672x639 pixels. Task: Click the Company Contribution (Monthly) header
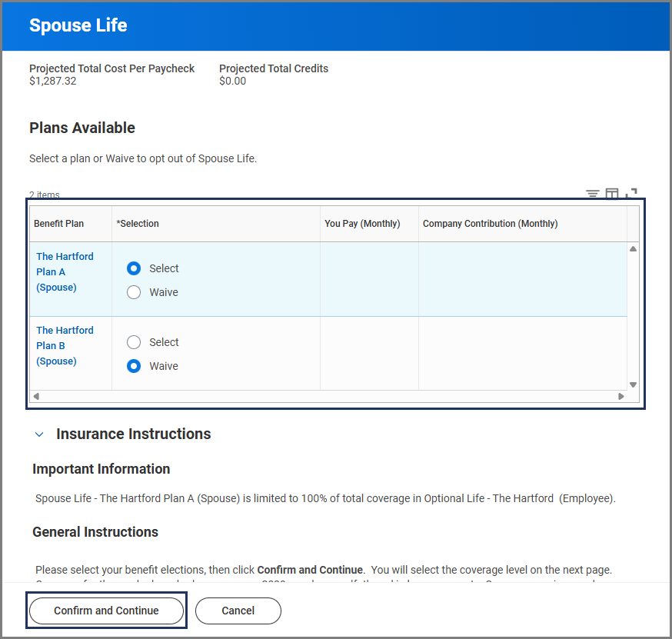pyautogui.click(x=490, y=224)
